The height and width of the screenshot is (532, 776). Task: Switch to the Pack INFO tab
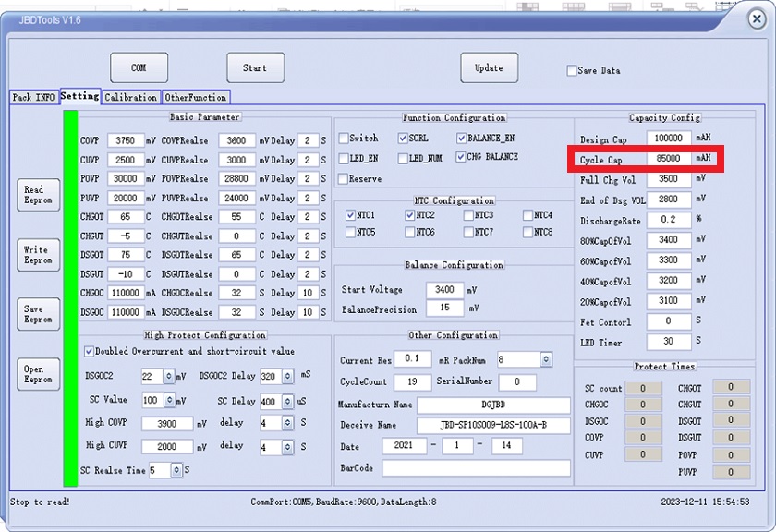[x=33, y=98]
